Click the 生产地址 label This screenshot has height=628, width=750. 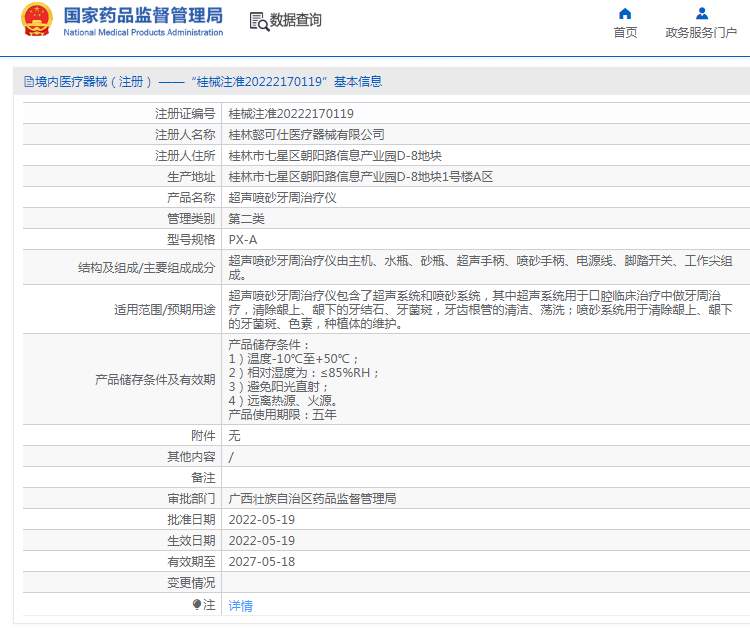coord(191,177)
